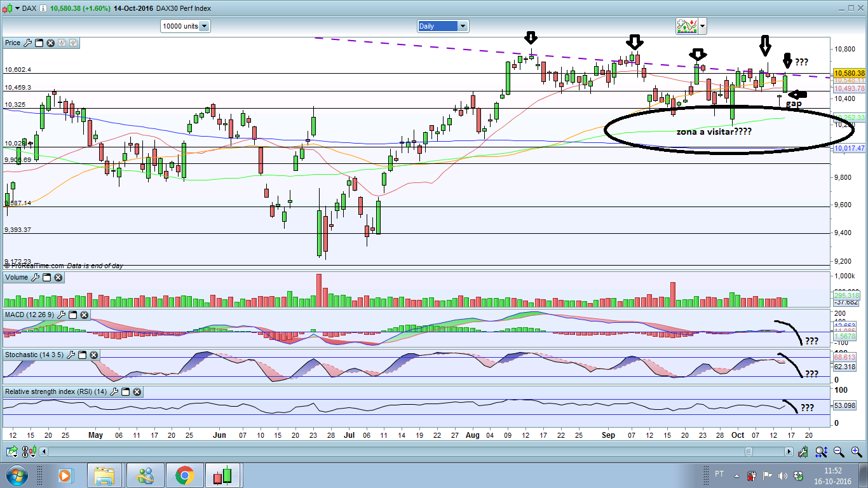The width and height of the screenshot is (868, 488).
Task: Maximize the MACD panel
Action: coord(73,315)
